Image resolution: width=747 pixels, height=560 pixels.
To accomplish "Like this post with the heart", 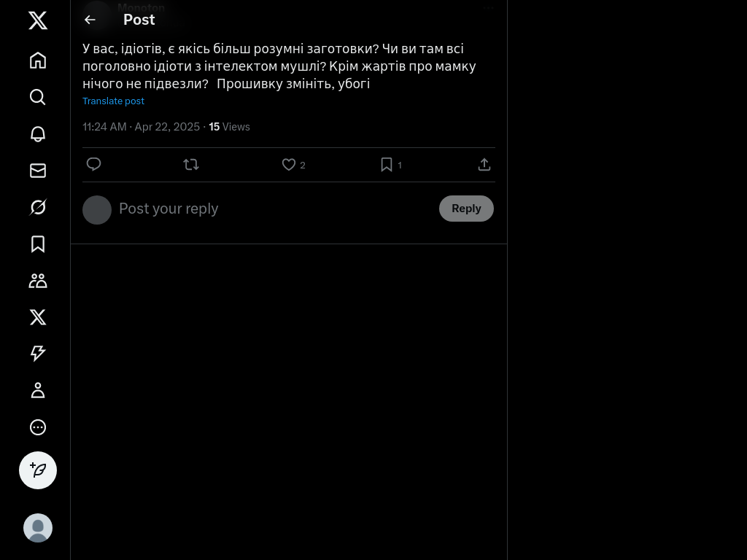I will [x=289, y=165].
